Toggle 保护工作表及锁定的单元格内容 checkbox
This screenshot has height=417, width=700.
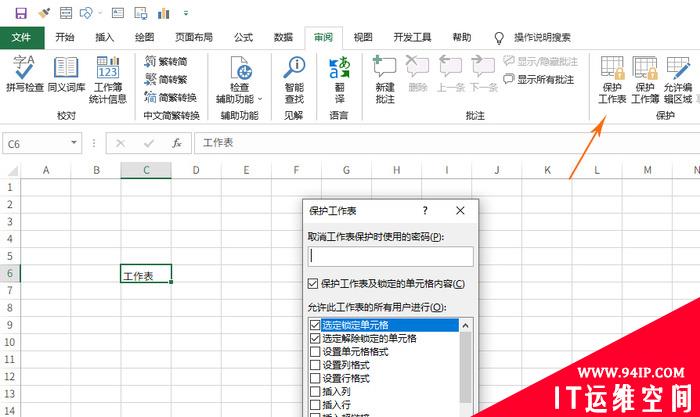[x=313, y=284]
